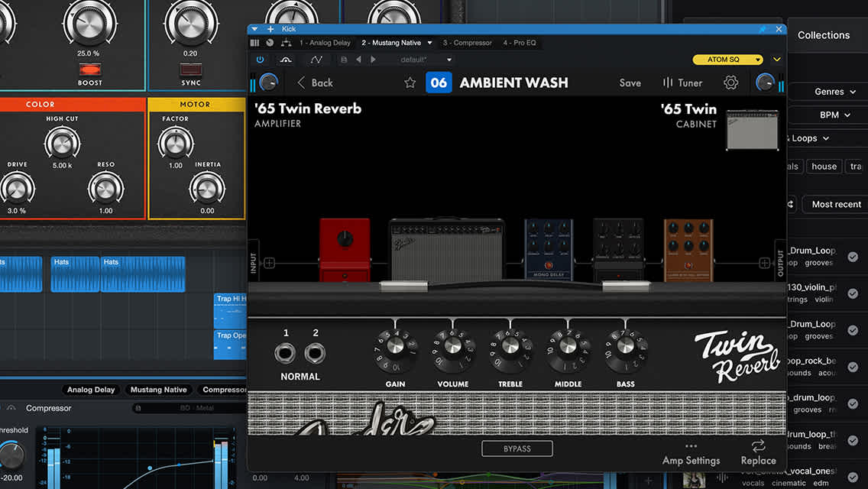Click the round instrument editor icon
The image size is (868, 489).
270,43
